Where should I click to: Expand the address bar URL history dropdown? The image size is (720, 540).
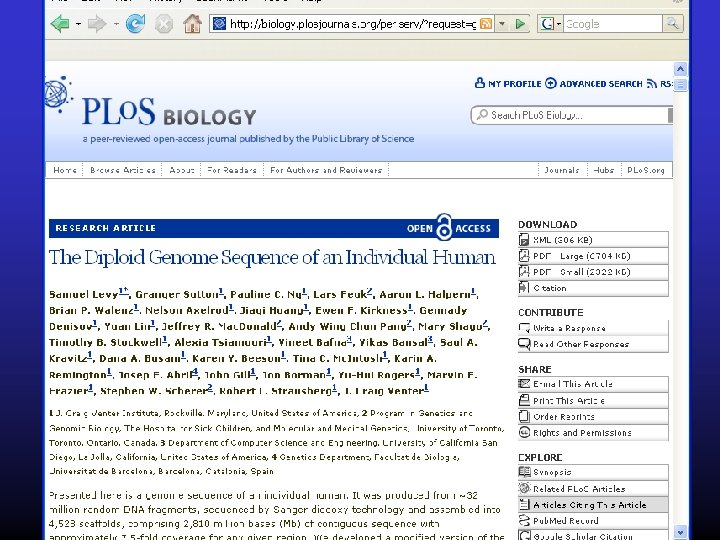click(x=502, y=24)
